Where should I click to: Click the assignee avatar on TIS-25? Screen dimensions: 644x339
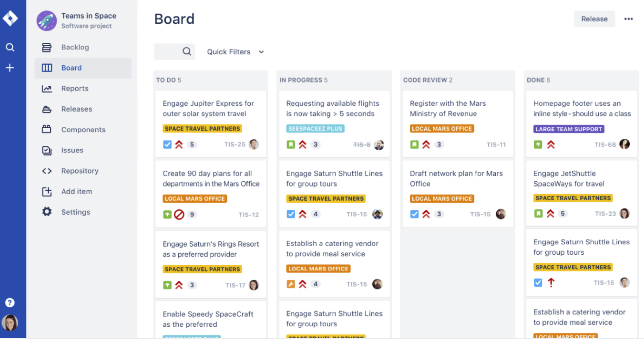tap(254, 144)
